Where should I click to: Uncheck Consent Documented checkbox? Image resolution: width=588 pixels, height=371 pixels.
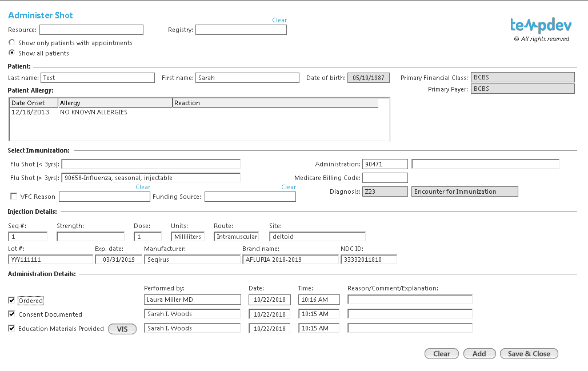coord(11,314)
